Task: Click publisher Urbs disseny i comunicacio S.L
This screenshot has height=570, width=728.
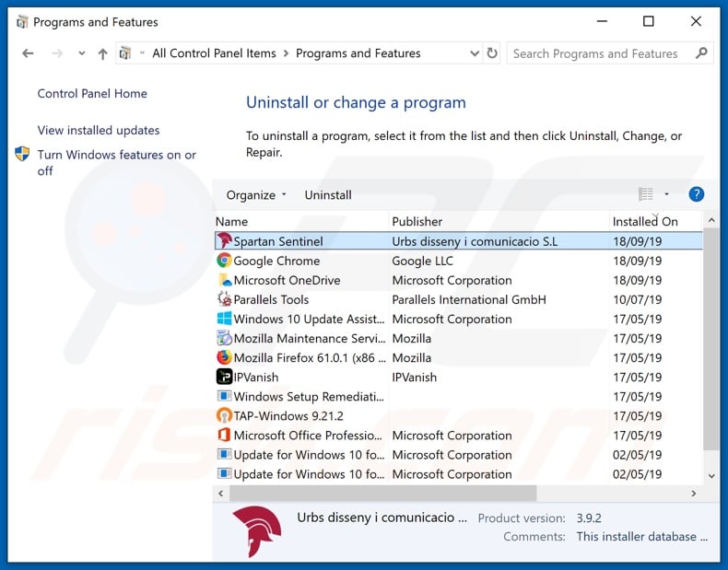Action: click(x=475, y=241)
